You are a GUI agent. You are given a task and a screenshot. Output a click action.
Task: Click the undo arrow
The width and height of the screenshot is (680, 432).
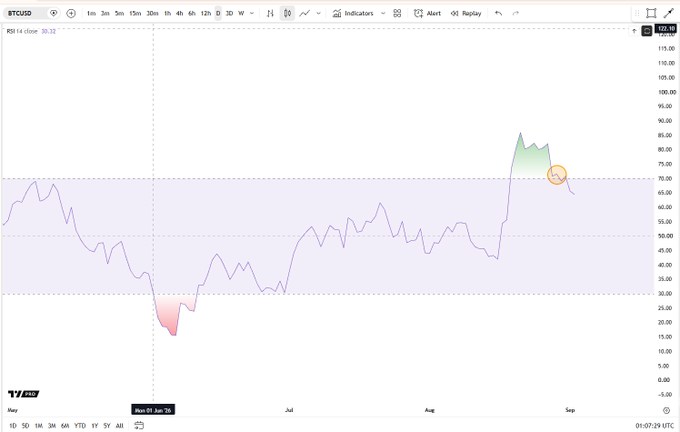(498, 13)
